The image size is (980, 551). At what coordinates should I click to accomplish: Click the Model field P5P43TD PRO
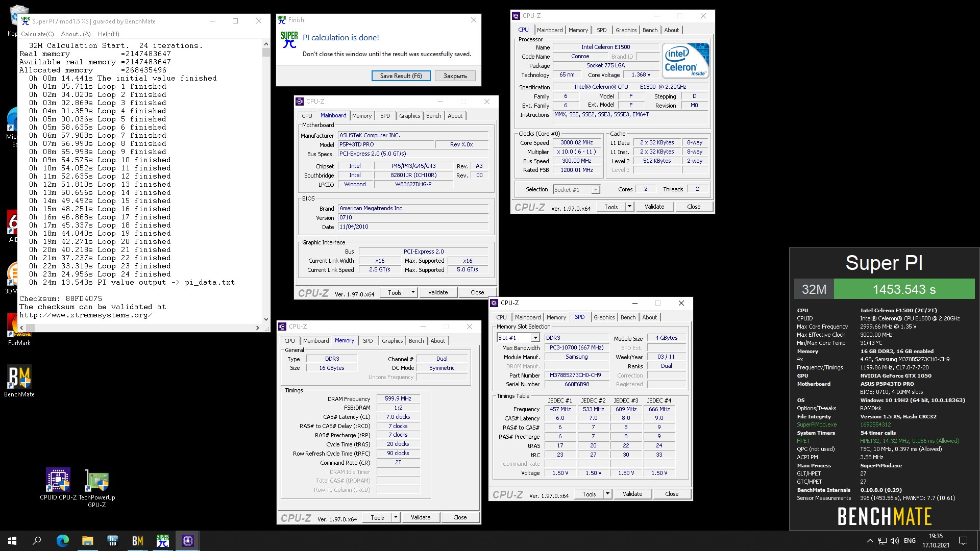(386, 145)
